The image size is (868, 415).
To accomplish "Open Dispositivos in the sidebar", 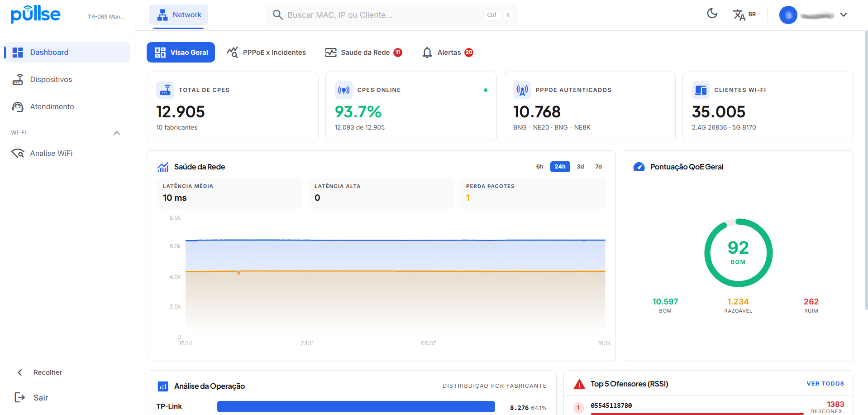I will pos(67,79).
